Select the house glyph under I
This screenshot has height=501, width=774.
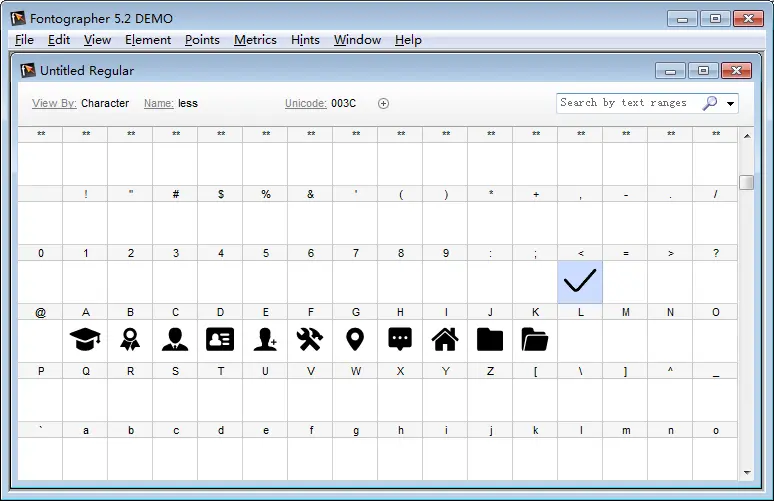[x=445, y=340]
